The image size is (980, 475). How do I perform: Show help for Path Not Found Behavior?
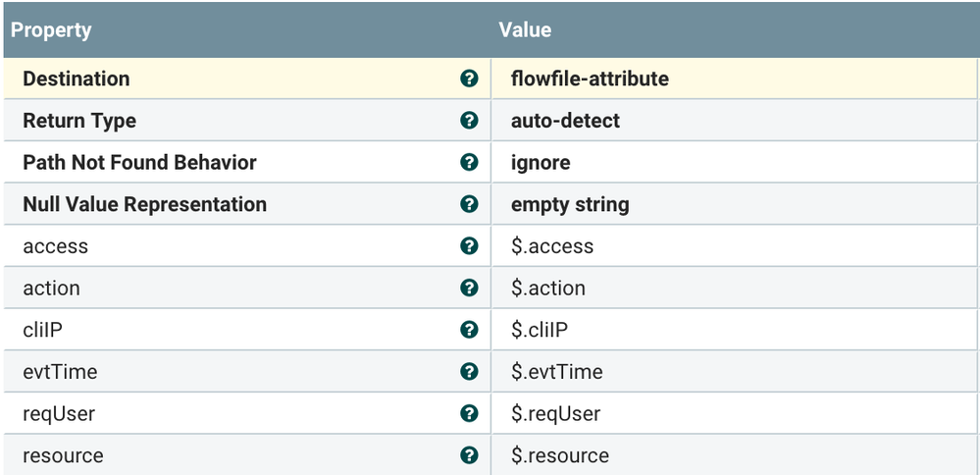pos(469,162)
